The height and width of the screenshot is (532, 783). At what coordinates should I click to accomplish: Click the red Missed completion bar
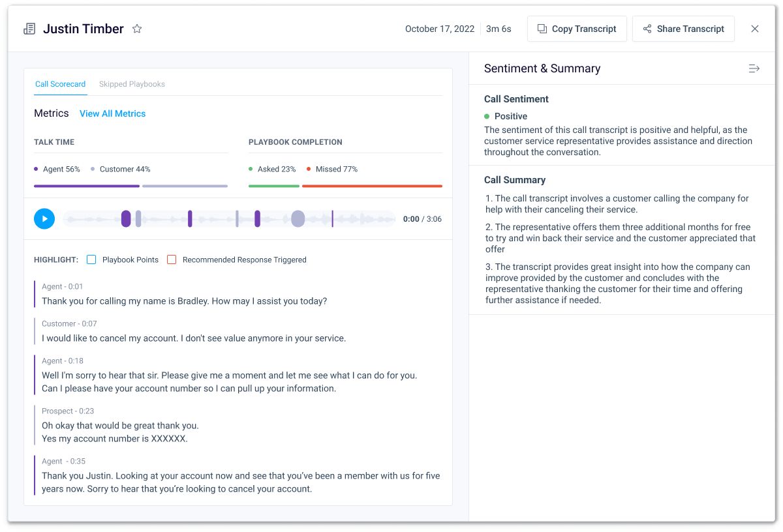click(x=372, y=186)
